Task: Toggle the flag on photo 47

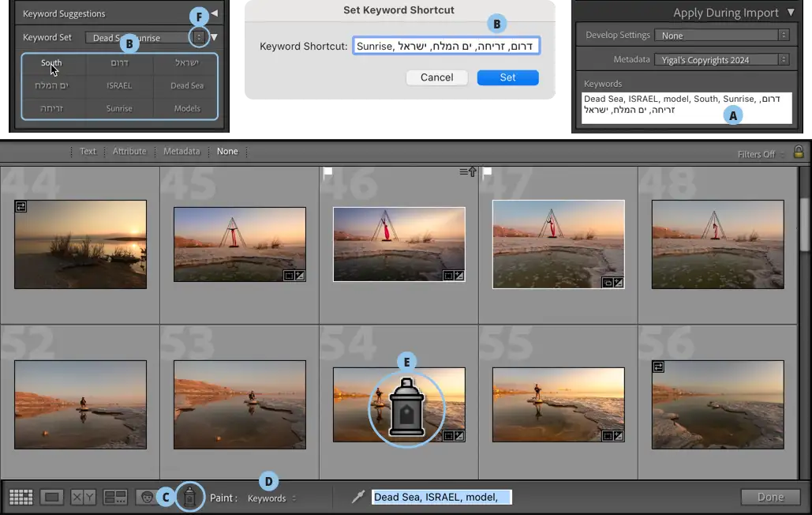Action: [488, 171]
